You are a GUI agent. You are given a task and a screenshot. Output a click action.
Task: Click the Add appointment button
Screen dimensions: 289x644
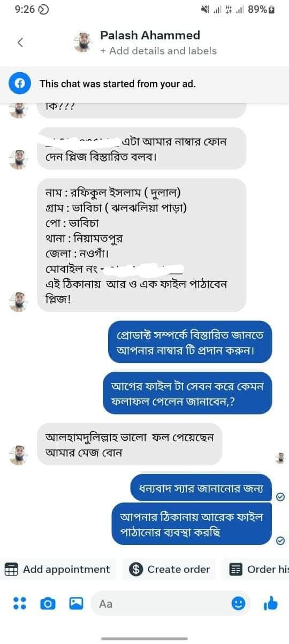[58, 570]
